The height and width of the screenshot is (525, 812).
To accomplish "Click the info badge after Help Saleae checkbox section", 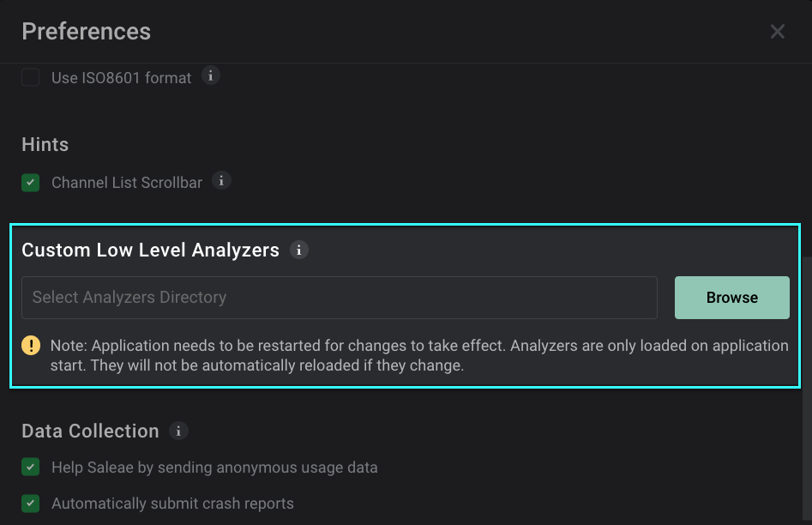I will 177,431.
